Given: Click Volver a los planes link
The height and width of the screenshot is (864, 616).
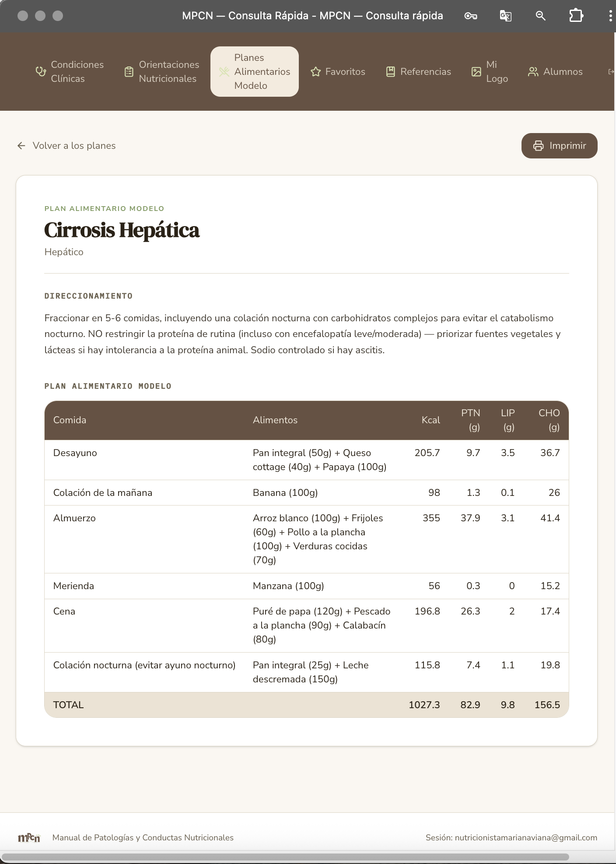Looking at the screenshot, I should (74, 146).
